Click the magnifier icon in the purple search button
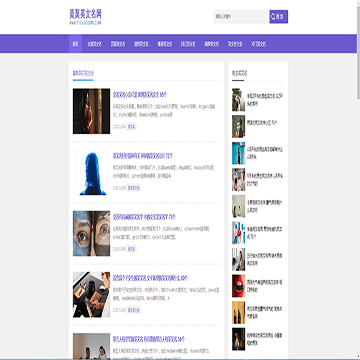The height and width of the screenshot is (360, 360). [274, 17]
